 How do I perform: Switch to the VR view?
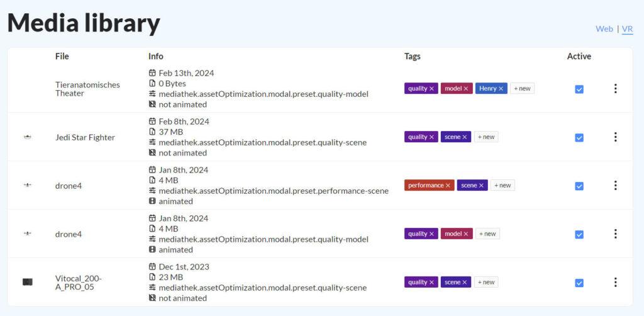[x=627, y=29]
